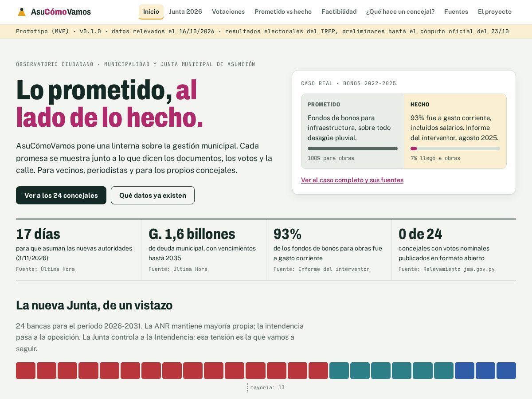Open the Relevamiento jma.gov.py source link
This screenshot has height=399, width=532.
click(459, 269)
